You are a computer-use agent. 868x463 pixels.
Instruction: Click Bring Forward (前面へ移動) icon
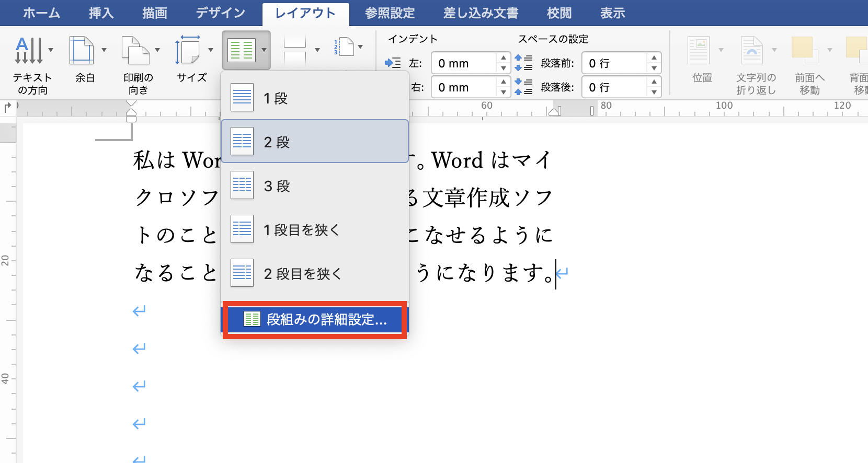tap(805, 50)
